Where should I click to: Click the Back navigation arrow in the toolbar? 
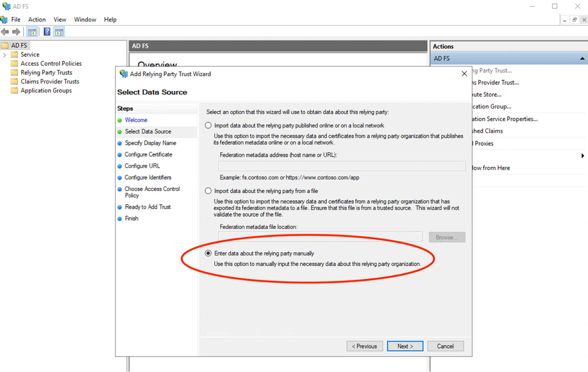(x=5, y=32)
